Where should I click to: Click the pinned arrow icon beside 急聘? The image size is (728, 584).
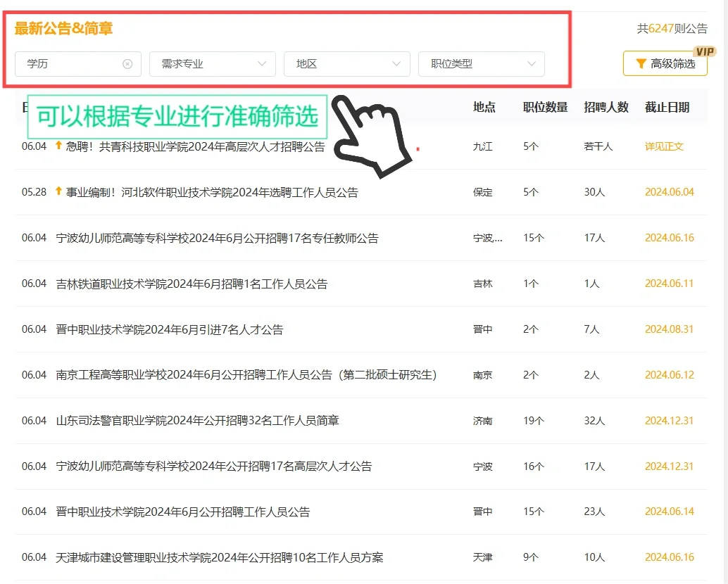pyautogui.click(x=58, y=145)
